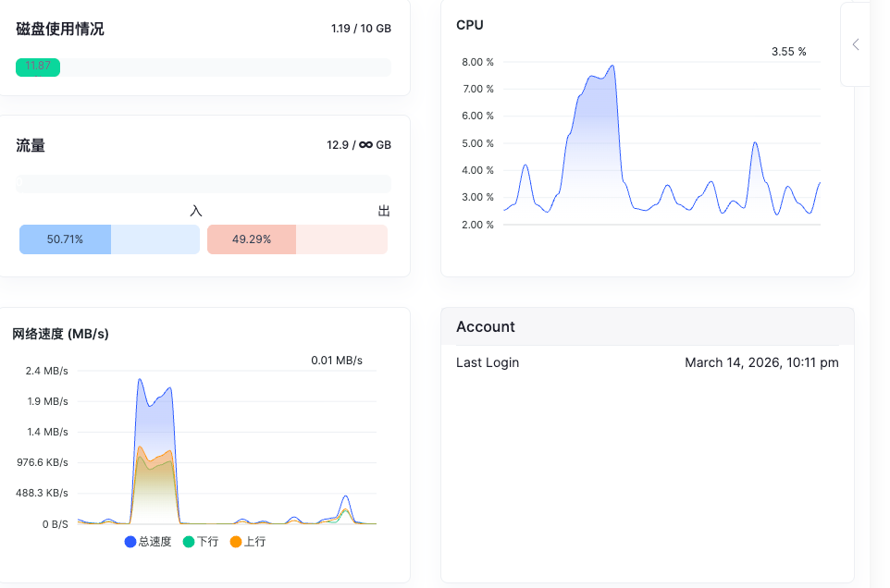Image resolution: width=890 pixels, height=588 pixels.
Task: Click the network speed chart main peak
Action: pyautogui.click(x=140, y=379)
